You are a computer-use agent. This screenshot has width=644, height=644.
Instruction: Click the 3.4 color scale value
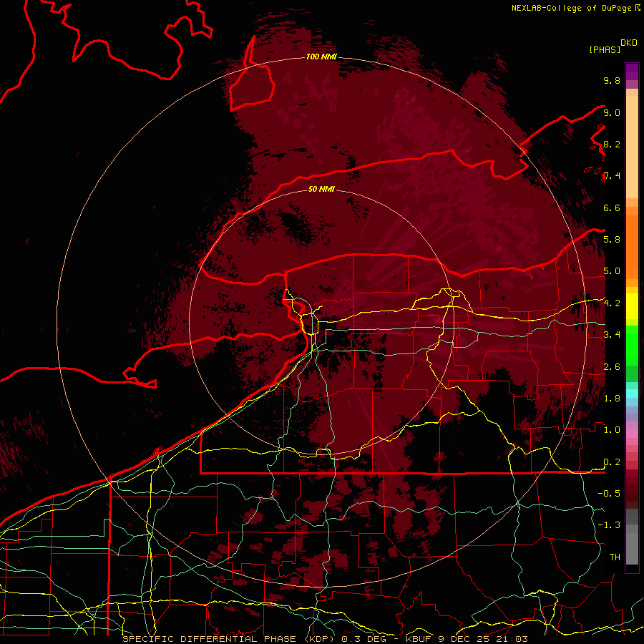[x=612, y=334]
